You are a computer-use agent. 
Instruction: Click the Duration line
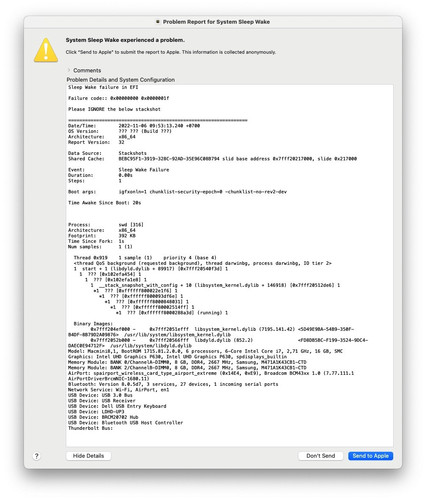(x=100, y=175)
